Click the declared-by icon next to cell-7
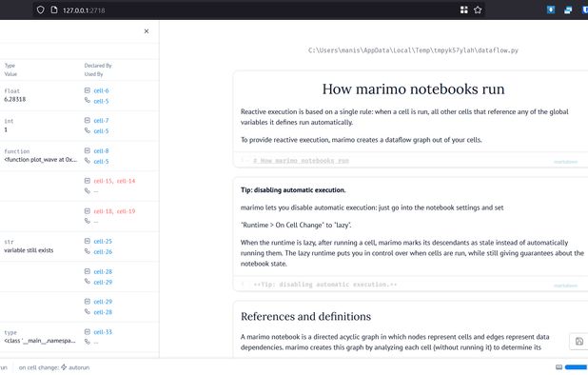The height and width of the screenshot is (375, 588). [88, 120]
